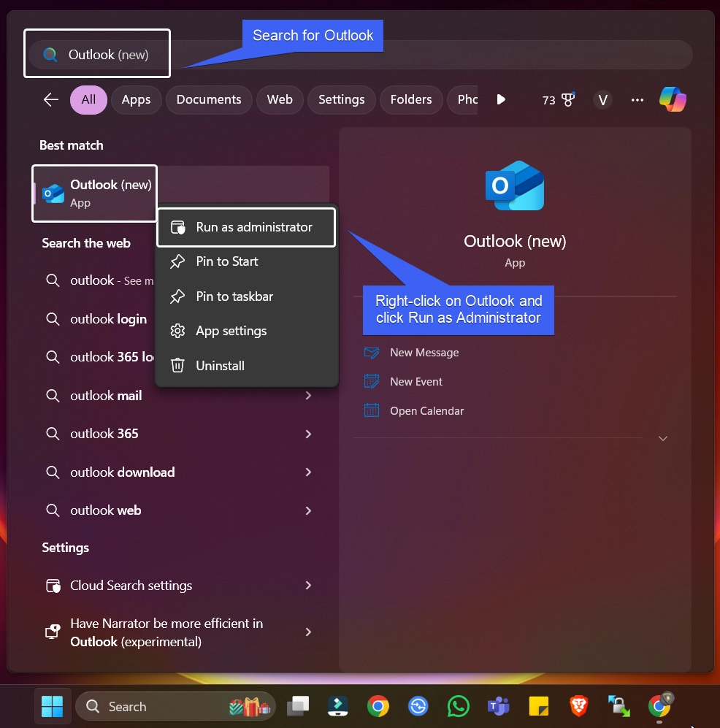Open Sticky Notes from the taskbar

[x=538, y=706]
